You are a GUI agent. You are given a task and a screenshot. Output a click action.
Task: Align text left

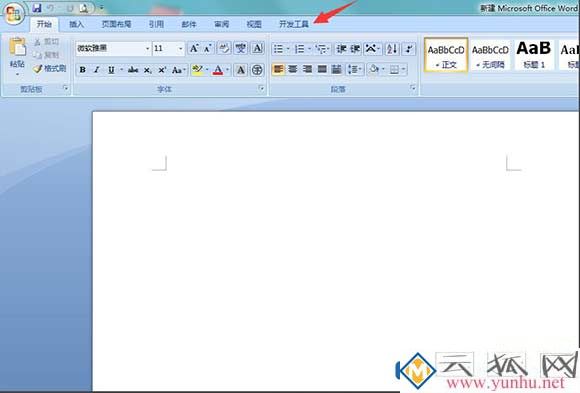278,69
